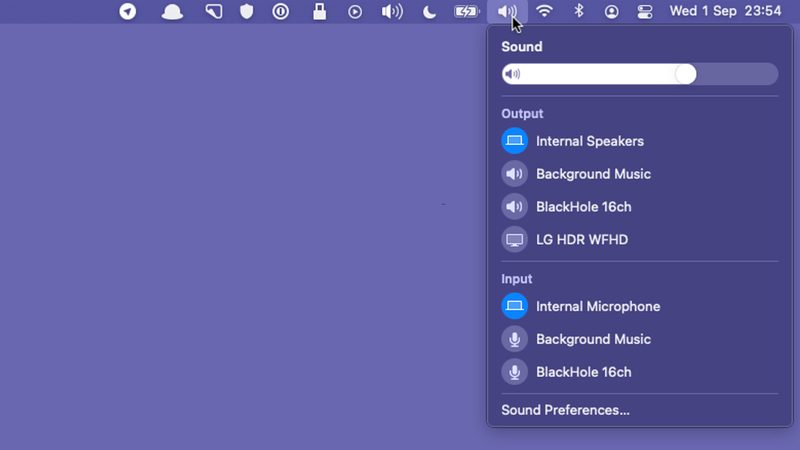Image resolution: width=800 pixels, height=450 pixels.
Task: Open Control Center from the menu bar
Action: (645, 11)
